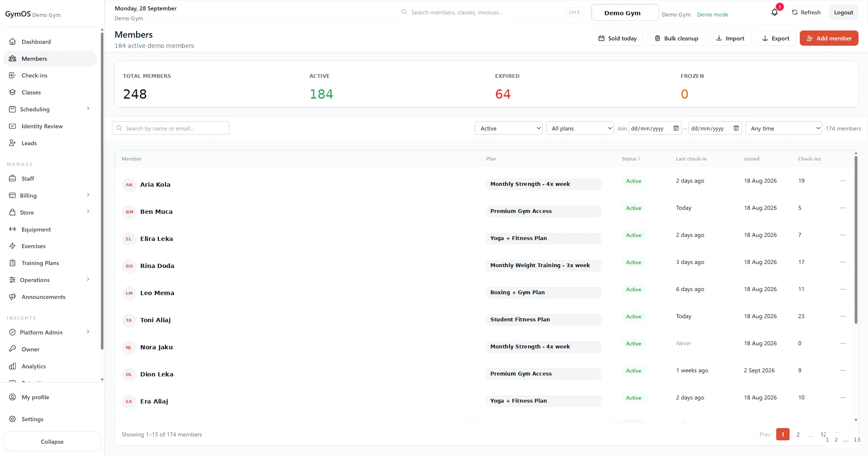The width and height of the screenshot is (868, 456).
Task: Open calendar picker for Join end date
Action: click(x=736, y=128)
